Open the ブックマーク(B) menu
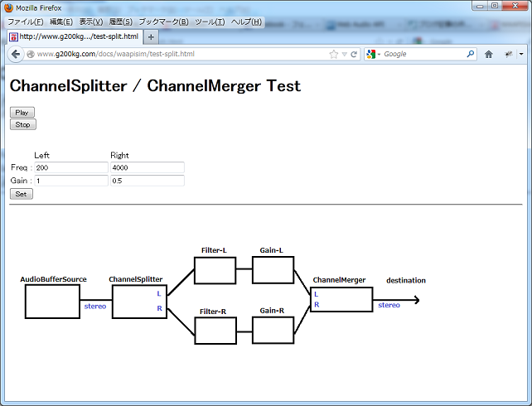The width and height of the screenshot is (532, 406). [x=162, y=22]
